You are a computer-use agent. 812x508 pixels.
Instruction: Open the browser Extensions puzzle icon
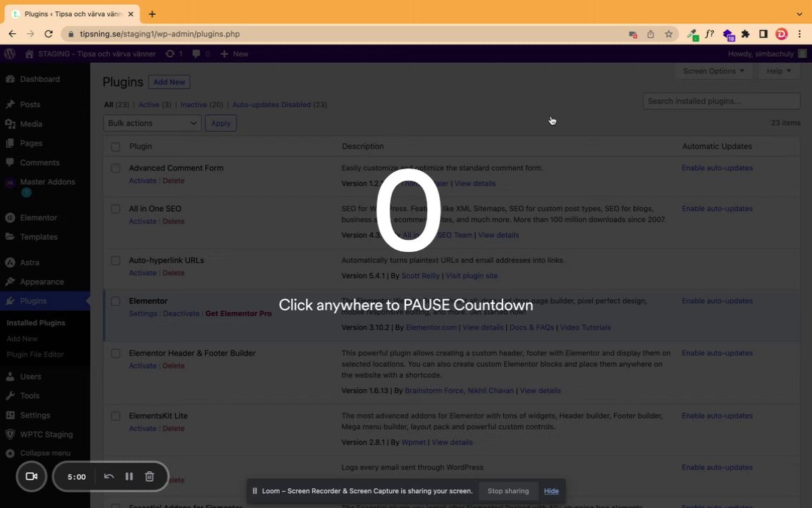pos(745,34)
